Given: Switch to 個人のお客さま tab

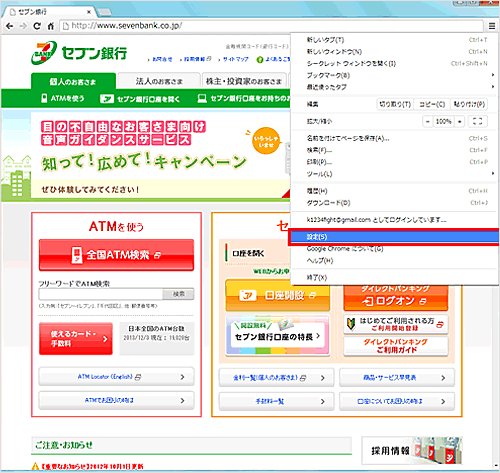Looking at the screenshot, I should point(73,81).
